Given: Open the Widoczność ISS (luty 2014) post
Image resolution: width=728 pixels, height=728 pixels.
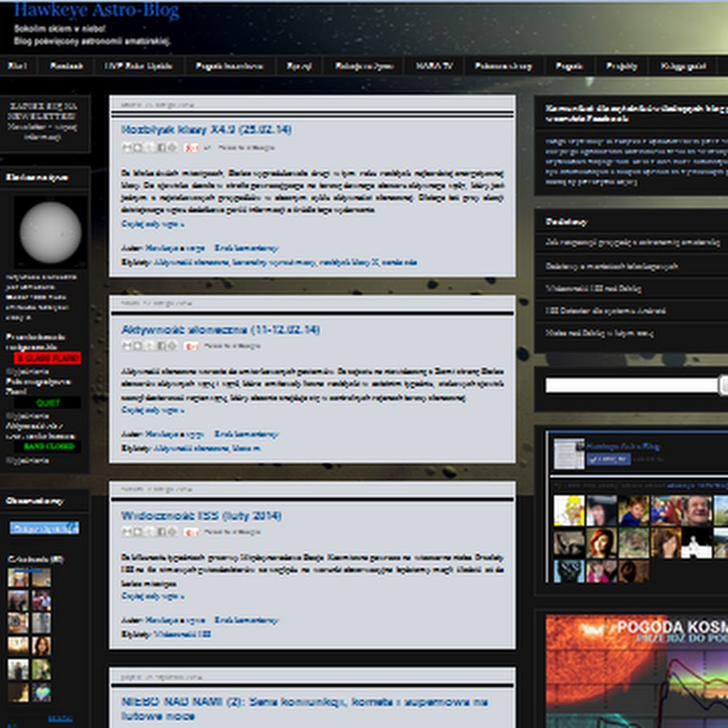Looking at the screenshot, I should pos(201,515).
